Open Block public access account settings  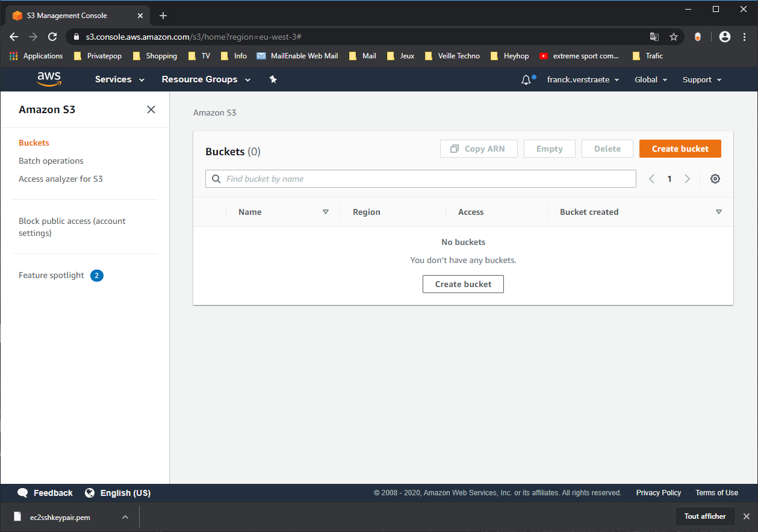[72, 227]
